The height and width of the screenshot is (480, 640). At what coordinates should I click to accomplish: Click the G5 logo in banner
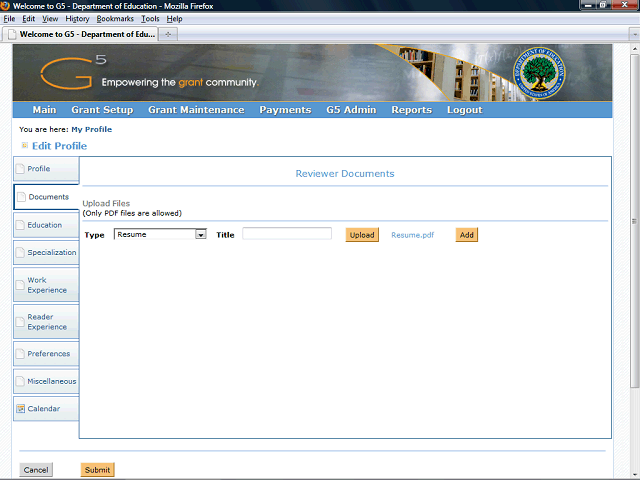tap(73, 72)
